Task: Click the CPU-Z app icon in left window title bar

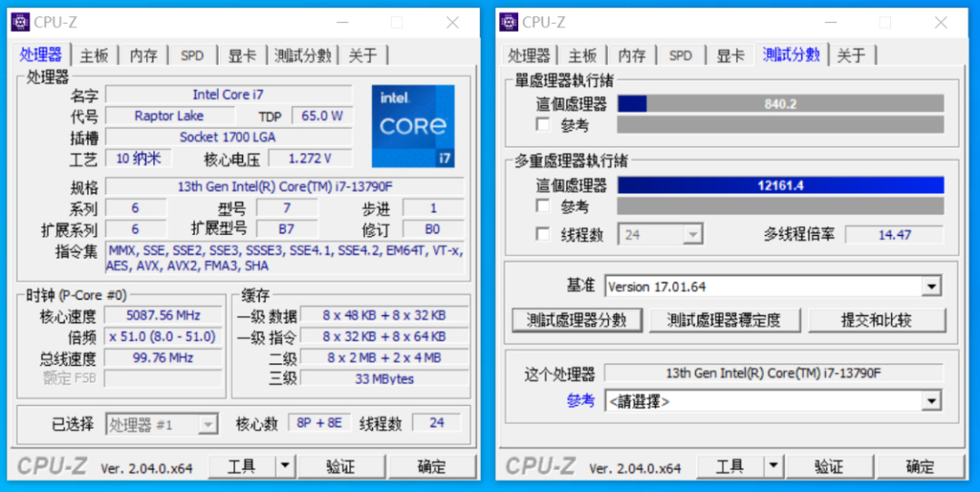Action: pyautogui.click(x=21, y=22)
